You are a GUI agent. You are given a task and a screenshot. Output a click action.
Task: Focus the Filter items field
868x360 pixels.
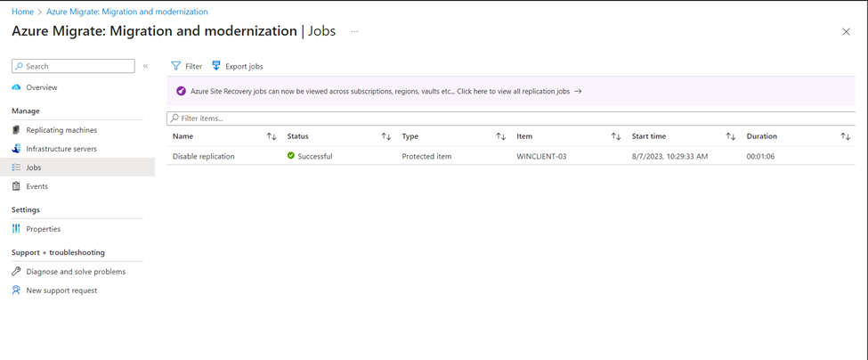tap(511, 119)
